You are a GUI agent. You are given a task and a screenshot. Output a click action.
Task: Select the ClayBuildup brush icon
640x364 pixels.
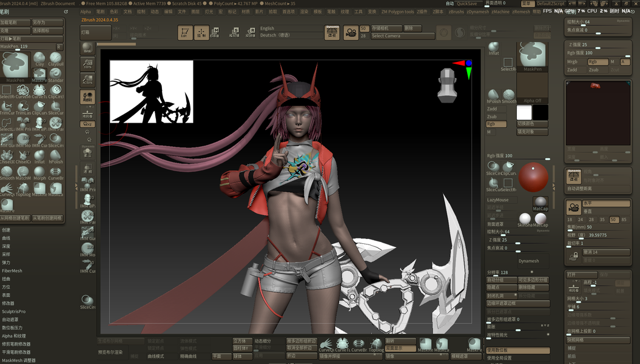point(56,58)
